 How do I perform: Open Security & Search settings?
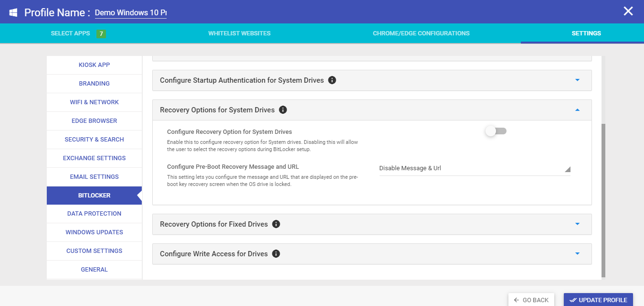pos(95,140)
